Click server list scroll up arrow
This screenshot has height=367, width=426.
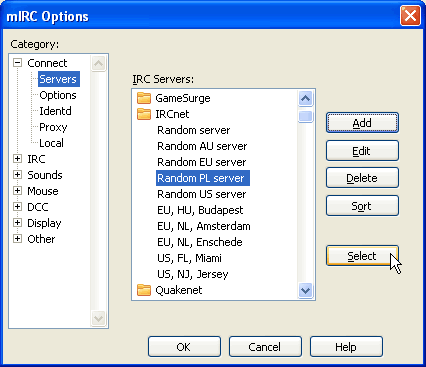click(306, 98)
